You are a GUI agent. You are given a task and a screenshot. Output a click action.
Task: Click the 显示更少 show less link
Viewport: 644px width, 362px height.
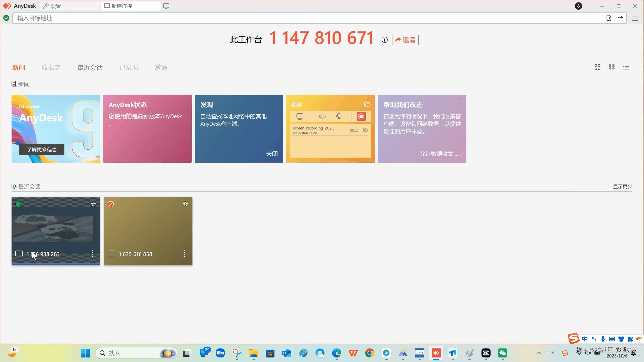[x=622, y=187]
